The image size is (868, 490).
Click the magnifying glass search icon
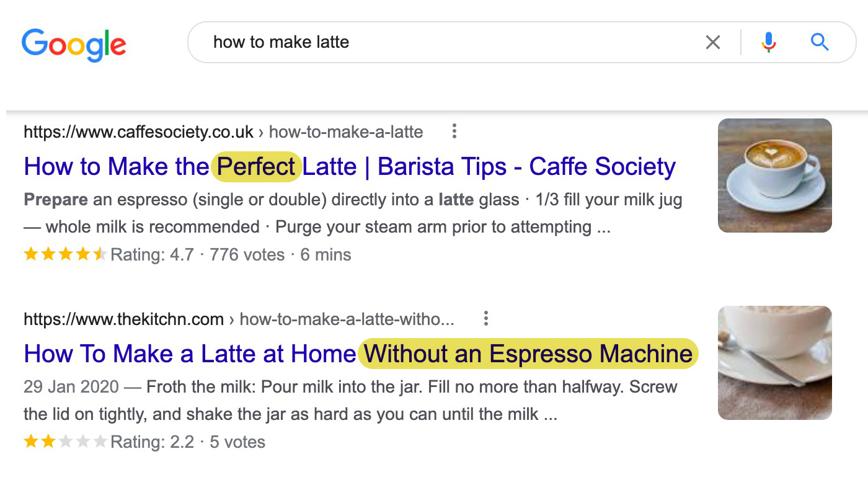[x=820, y=42]
